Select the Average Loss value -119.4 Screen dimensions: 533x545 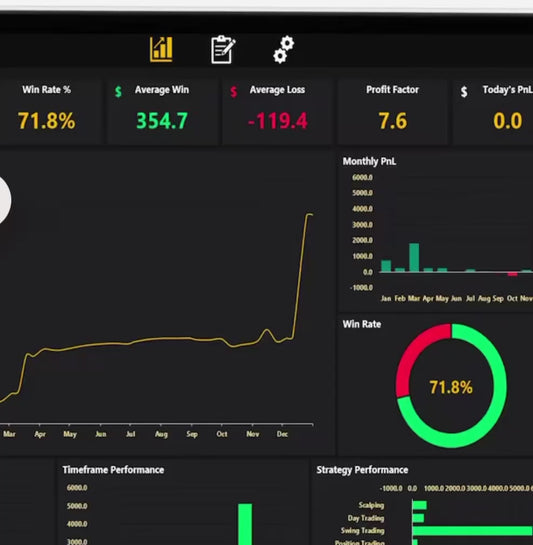tap(277, 121)
